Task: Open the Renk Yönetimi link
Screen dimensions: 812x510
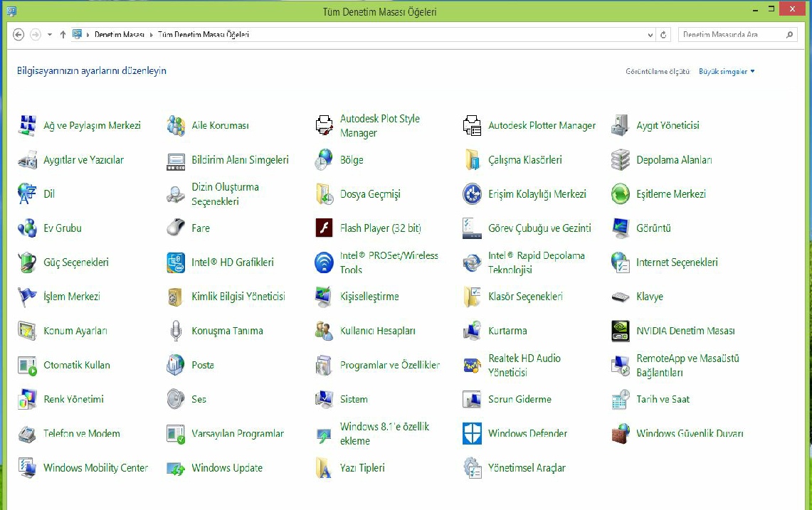Action: [x=73, y=399]
